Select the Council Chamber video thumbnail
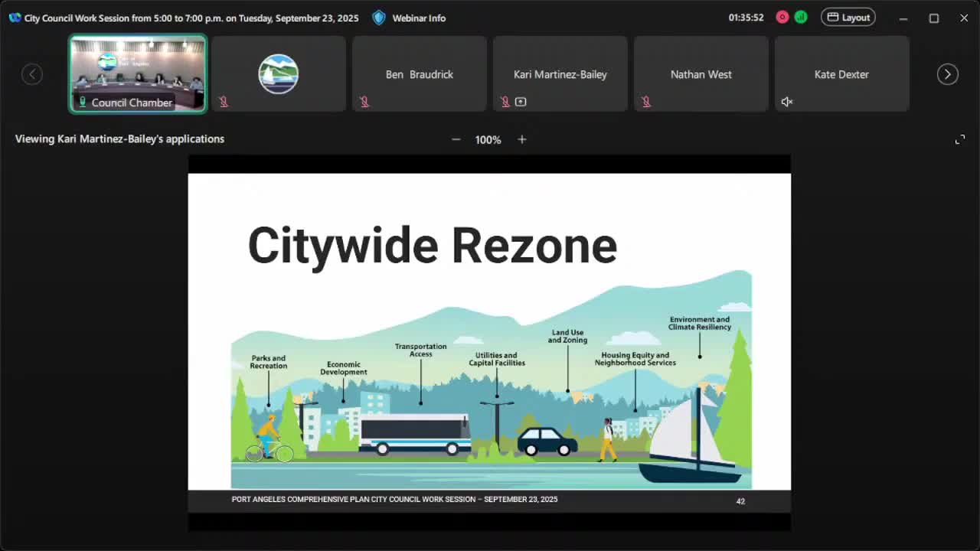980x551 pixels. coord(138,73)
